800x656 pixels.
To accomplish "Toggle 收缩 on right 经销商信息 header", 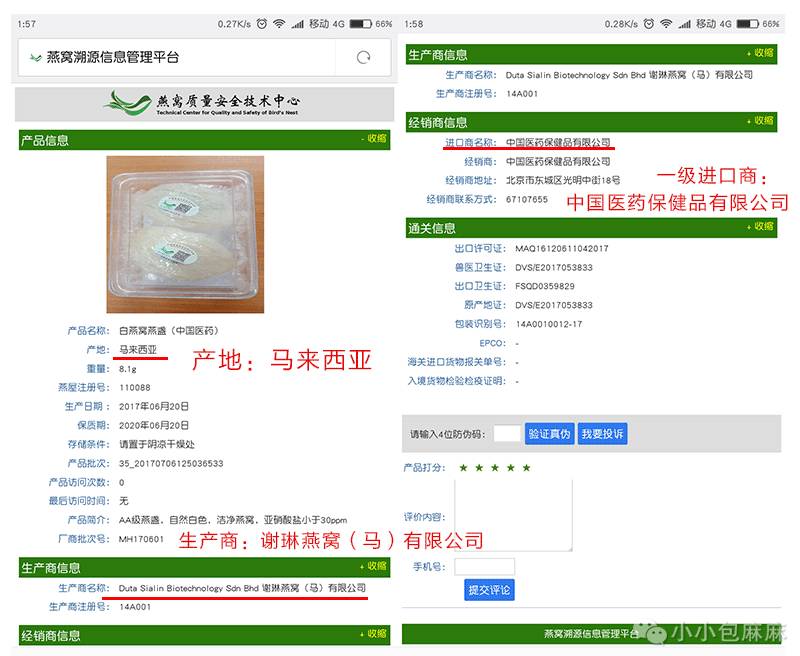I will pos(760,121).
